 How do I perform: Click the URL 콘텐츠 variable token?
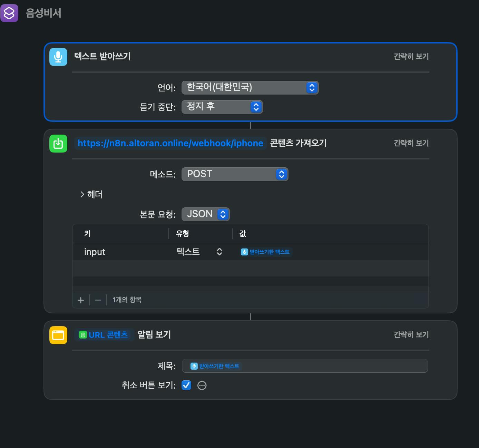(x=104, y=335)
